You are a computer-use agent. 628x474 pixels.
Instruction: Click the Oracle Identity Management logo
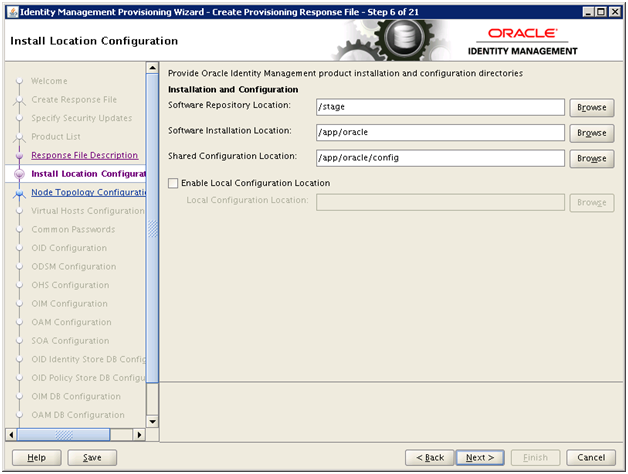pos(522,42)
